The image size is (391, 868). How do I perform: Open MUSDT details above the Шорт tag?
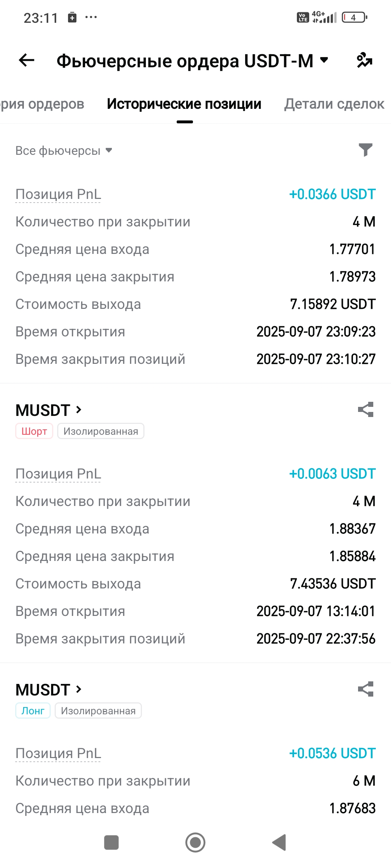tap(49, 410)
